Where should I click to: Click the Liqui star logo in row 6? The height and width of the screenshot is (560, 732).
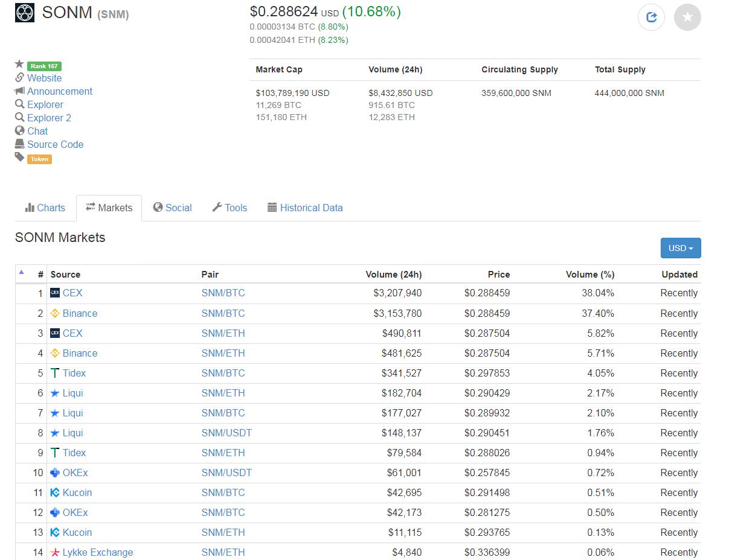(55, 393)
